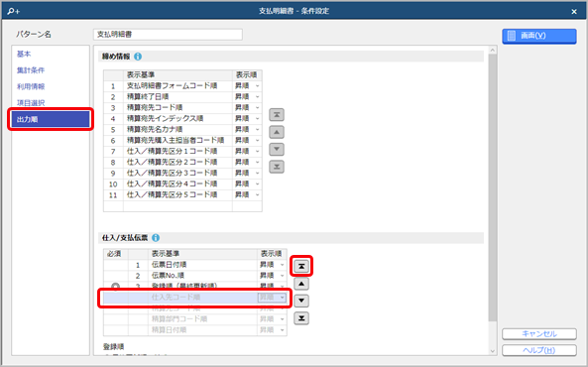588x367 pixels.
Task: Select row 精算日付順
Action: [x=195, y=330]
